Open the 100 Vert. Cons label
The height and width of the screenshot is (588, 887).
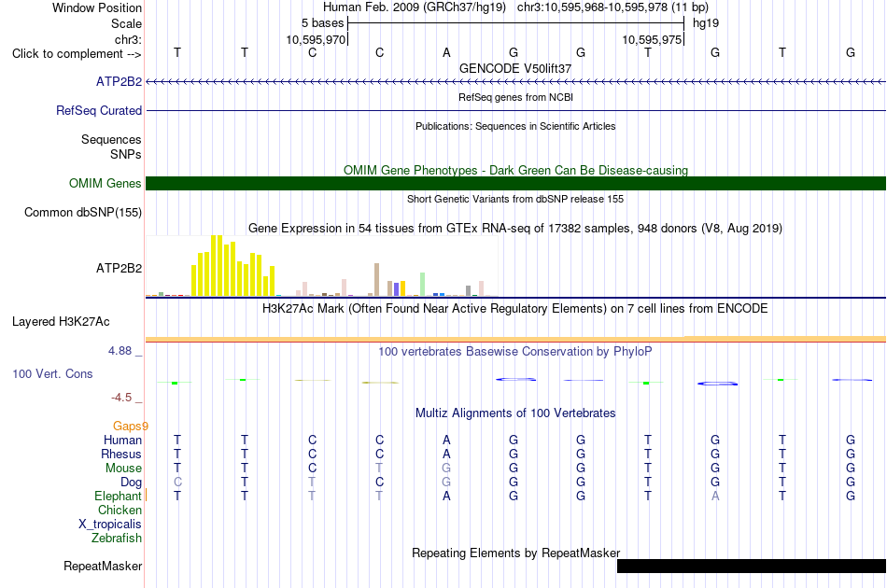tap(52, 373)
